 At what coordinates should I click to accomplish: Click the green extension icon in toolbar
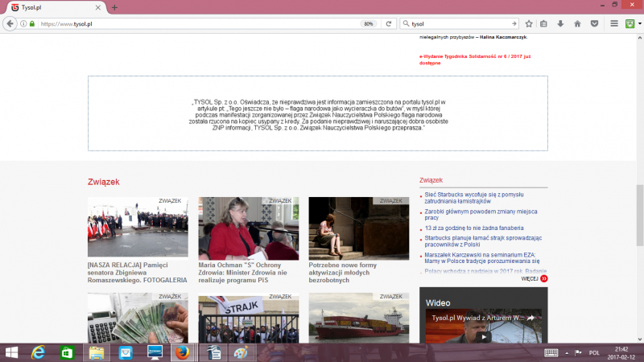click(x=630, y=24)
